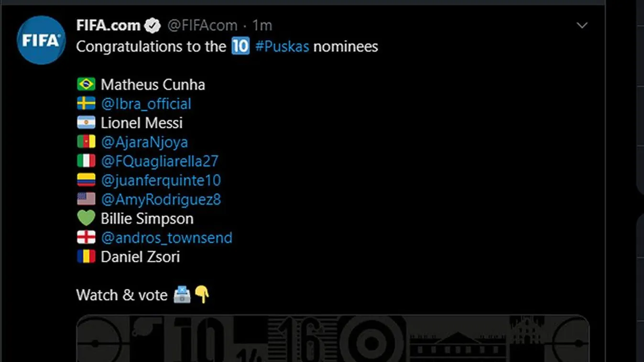The height and width of the screenshot is (362, 644).
Task: Click the England flag emoji
Action: 86,237
